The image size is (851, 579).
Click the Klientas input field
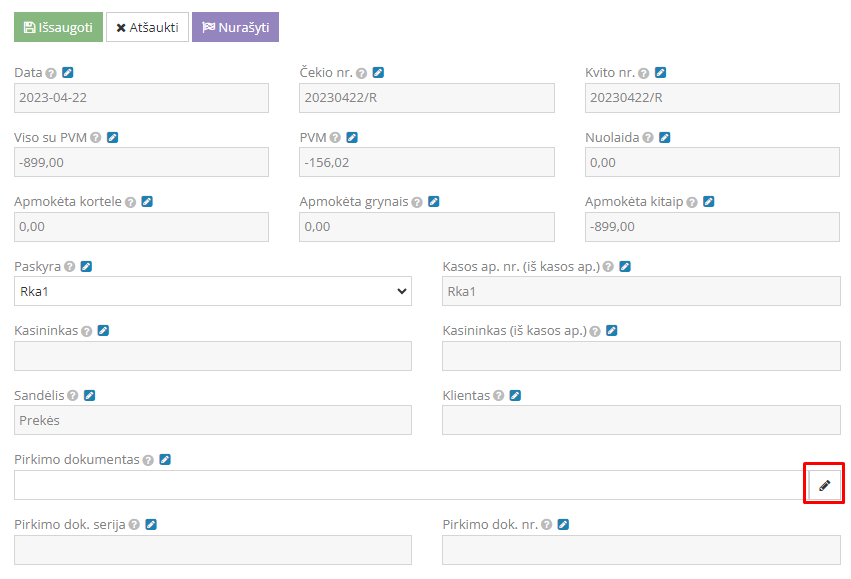point(640,420)
